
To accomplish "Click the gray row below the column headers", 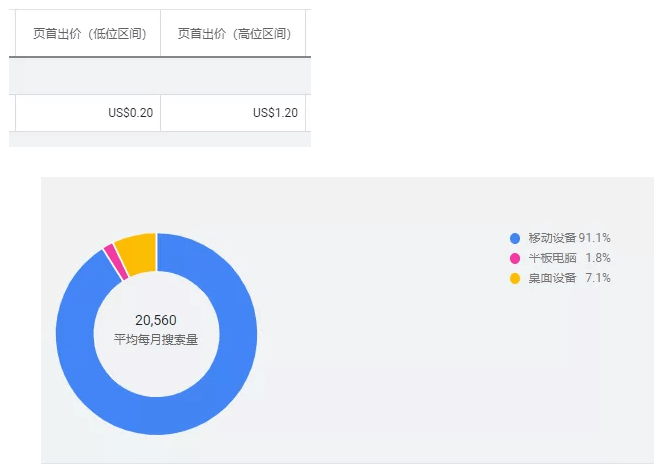I will pyautogui.click(x=160, y=76).
